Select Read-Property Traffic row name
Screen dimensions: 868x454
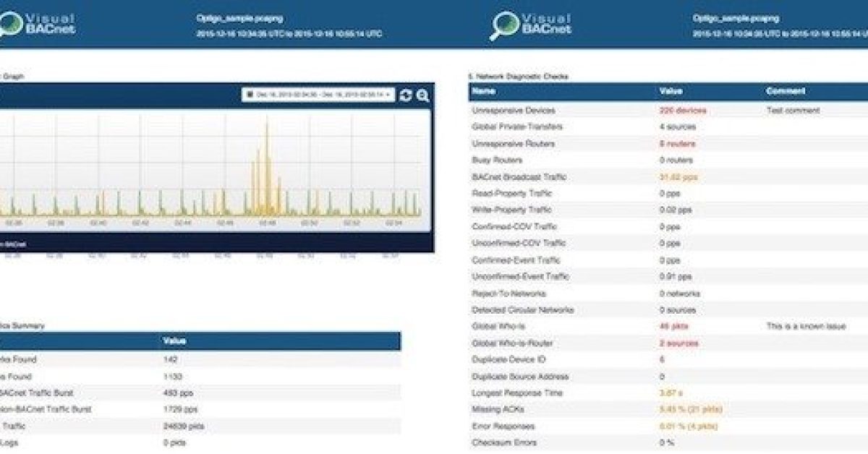[x=511, y=194]
